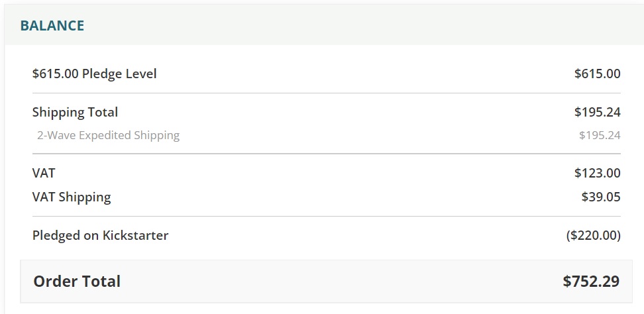Click the gray $195.24 expedited shipping amount
This screenshot has width=644, height=314.
tap(600, 135)
